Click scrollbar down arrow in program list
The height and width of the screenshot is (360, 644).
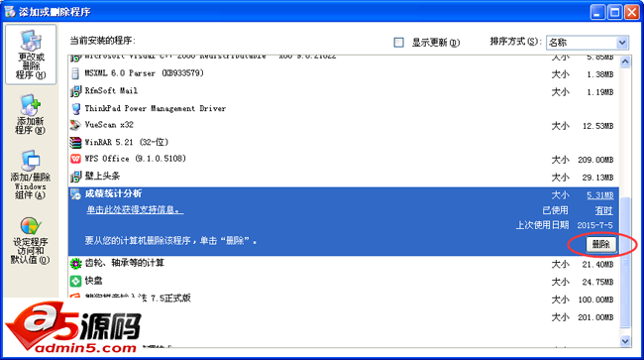[x=625, y=341]
